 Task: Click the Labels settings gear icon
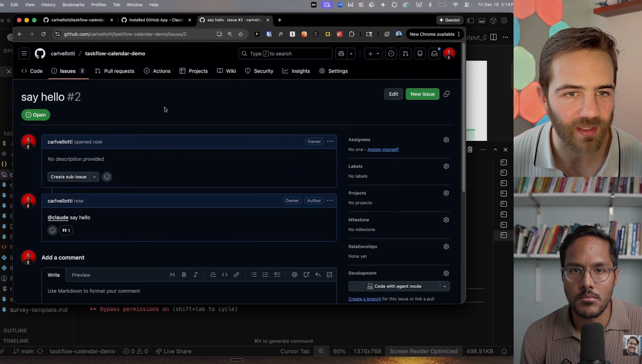(446, 166)
